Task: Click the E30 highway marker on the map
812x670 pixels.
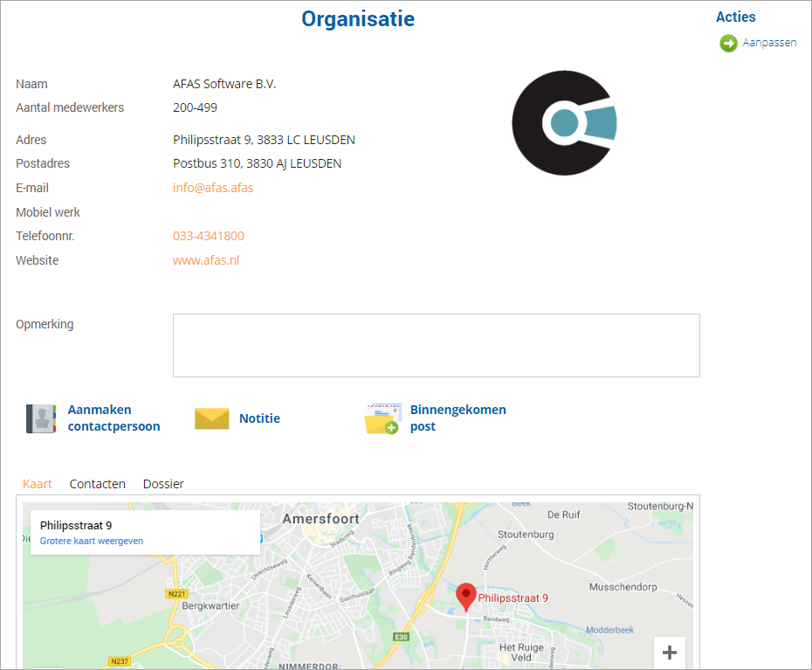Action: (x=402, y=637)
